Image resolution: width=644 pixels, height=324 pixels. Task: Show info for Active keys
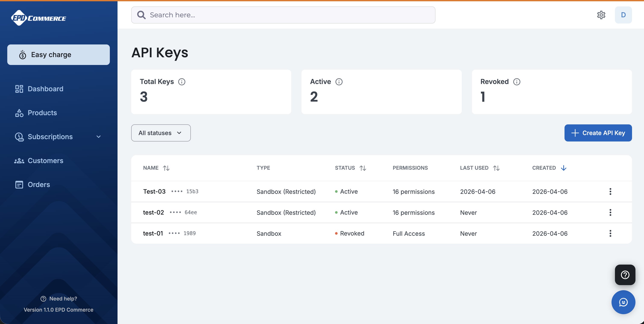coord(339,82)
